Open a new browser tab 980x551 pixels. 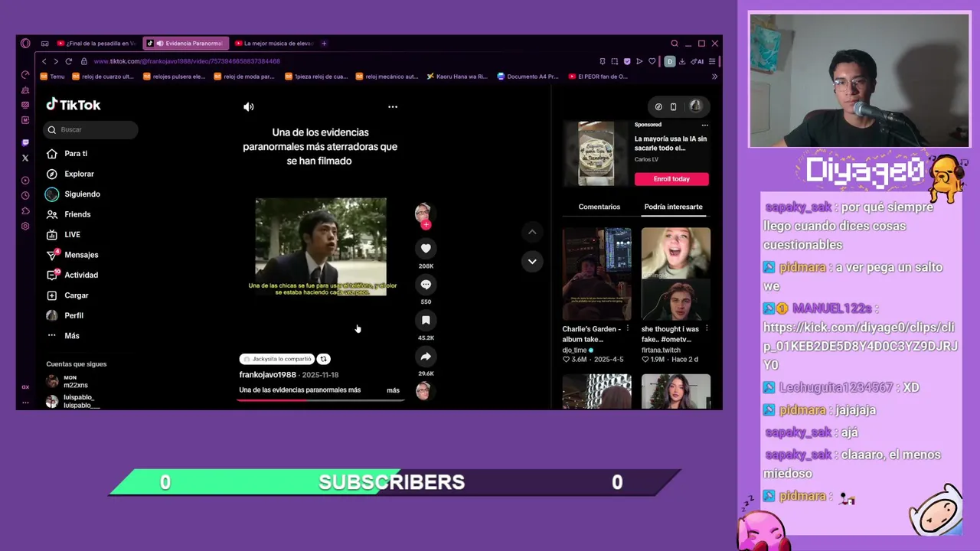[324, 44]
